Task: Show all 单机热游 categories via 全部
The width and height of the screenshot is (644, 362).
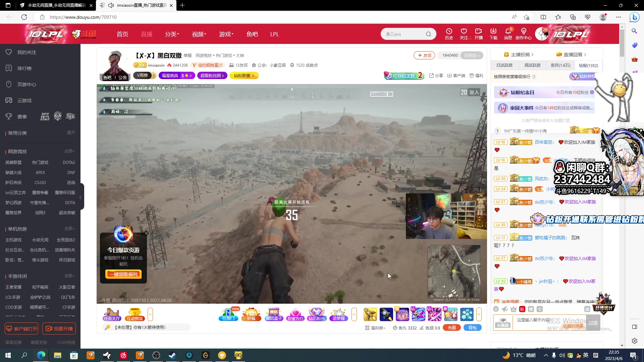Action: 69,229
